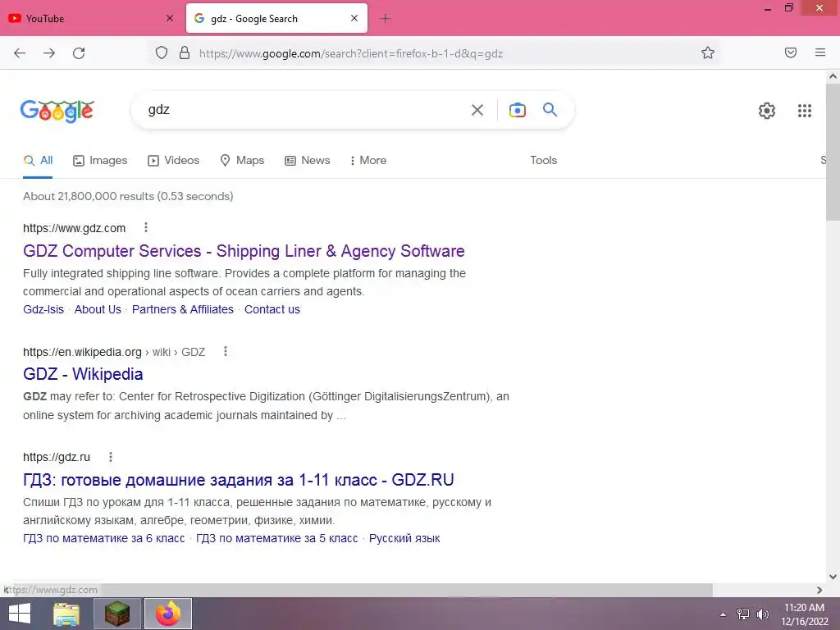Viewport: 840px width, 630px height.
Task: Open a new browser tab
Action: (x=386, y=19)
